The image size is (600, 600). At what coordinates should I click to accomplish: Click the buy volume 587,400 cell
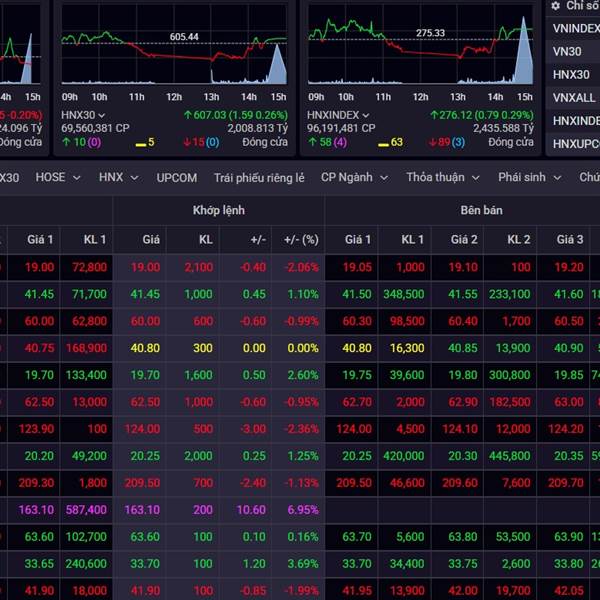coord(86,510)
